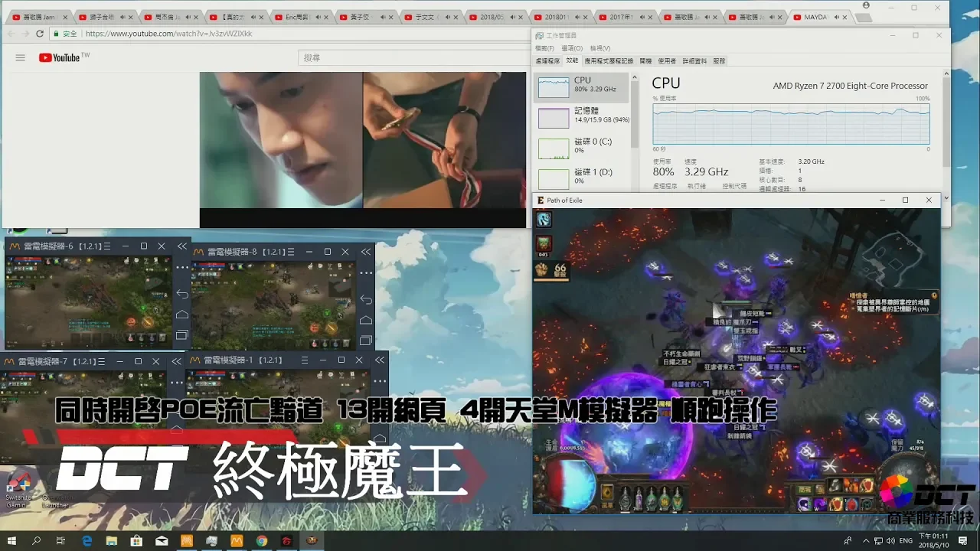Click Chrome's back navigation arrow
The width and height of the screenshot is (980, 551).
click(x=11, y=34)
